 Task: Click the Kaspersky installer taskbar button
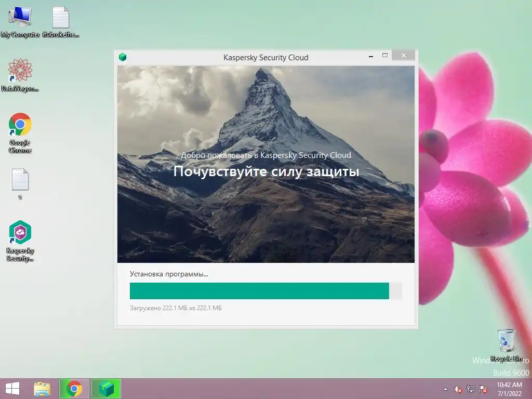coord(106,389)
